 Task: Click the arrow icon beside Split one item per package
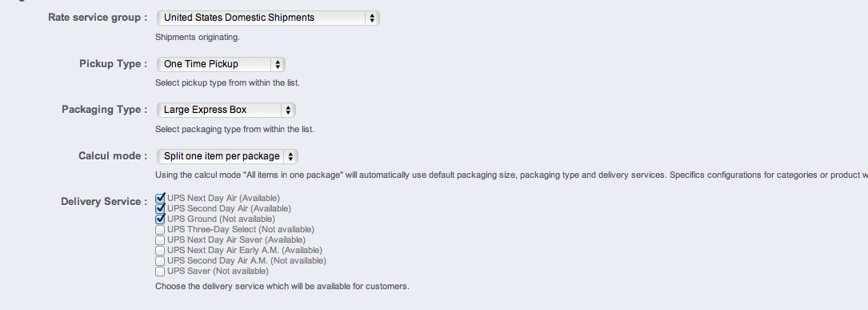point(290,156)
